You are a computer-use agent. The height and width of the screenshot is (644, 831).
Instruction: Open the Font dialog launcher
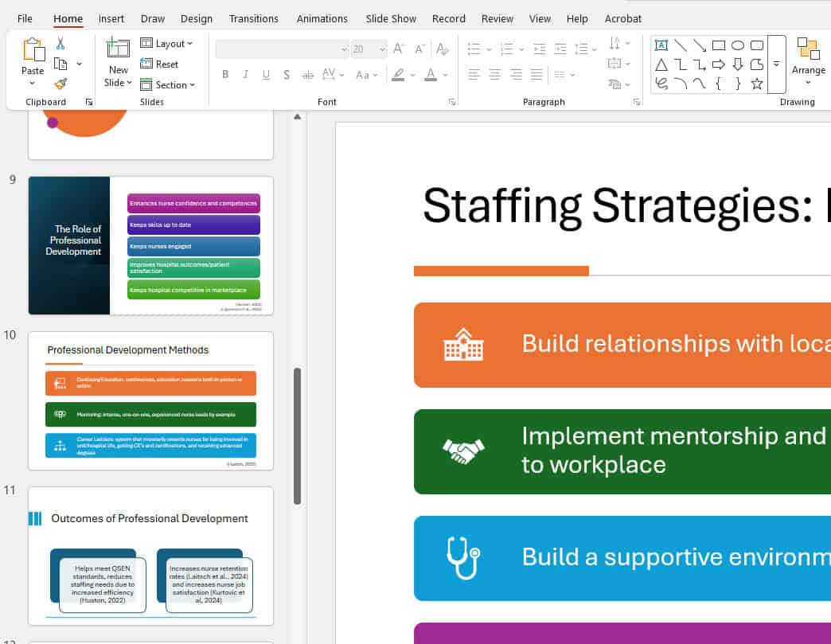[451, 102]
